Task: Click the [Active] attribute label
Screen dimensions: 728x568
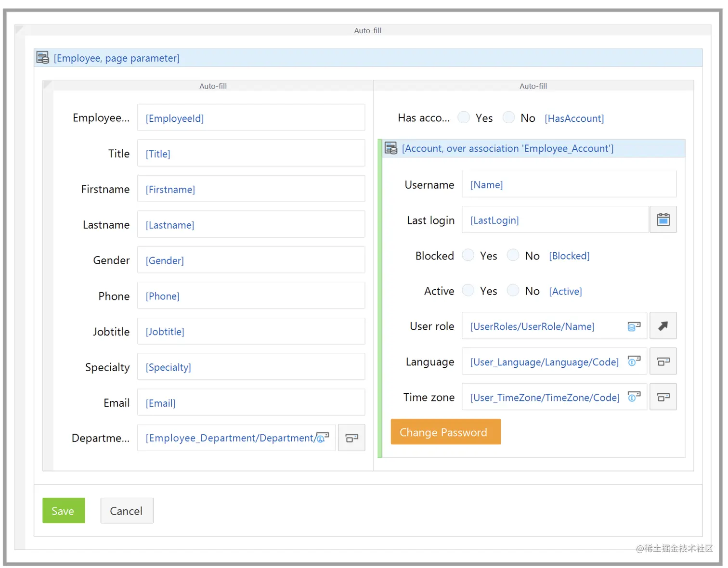Action: point(566,291)
